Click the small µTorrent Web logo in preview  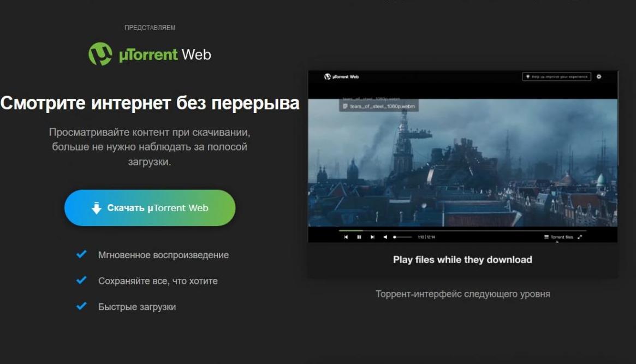[342, 76]
